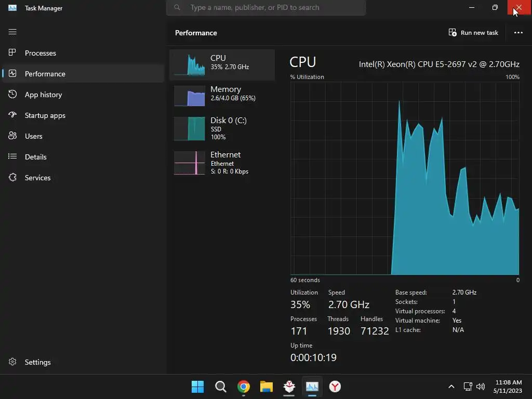The width and height of the screenshot is (532, 399).
Task: Click the 60 seconds axis label
Action: pyautogui.click(x=305, y=280)
